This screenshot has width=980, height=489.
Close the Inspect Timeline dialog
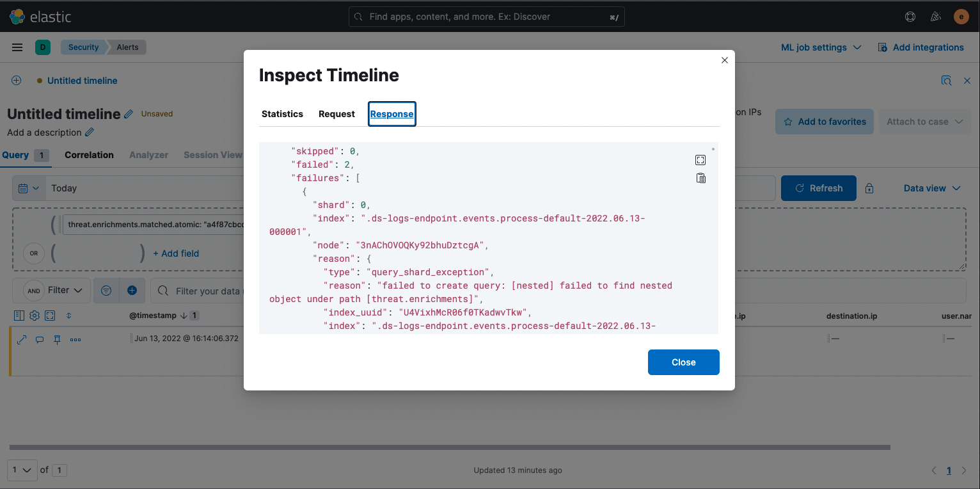click(x=724, y=60)
